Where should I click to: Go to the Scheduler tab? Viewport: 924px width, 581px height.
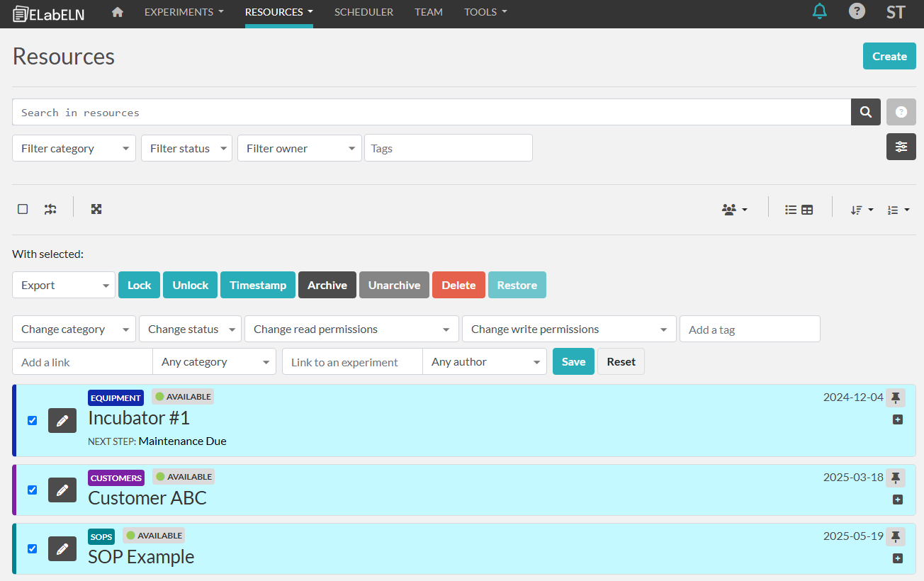(x=364, y=12)
